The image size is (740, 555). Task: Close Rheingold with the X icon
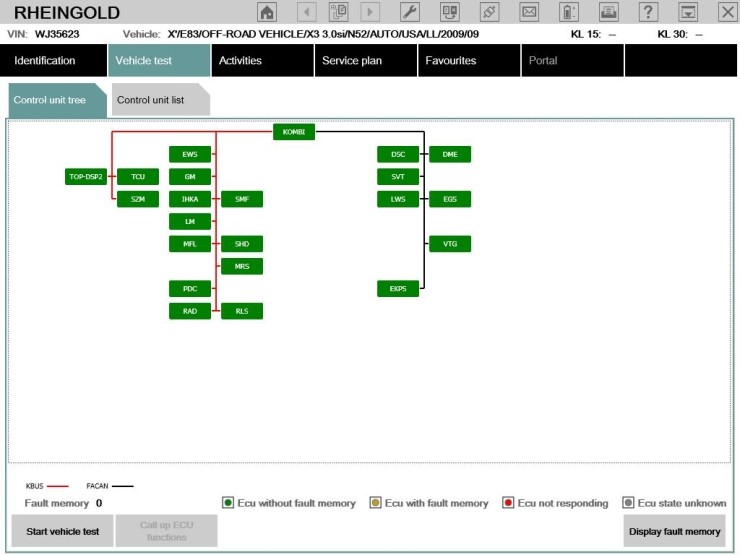(x=727, y=12)
